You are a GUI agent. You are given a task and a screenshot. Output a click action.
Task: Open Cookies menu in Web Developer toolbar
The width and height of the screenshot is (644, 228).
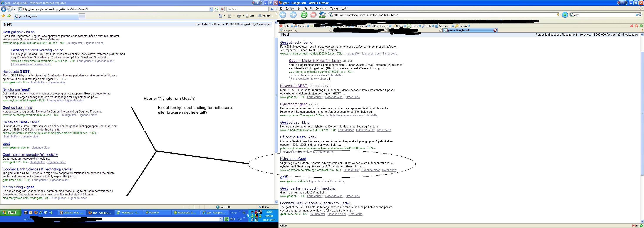pos(302,26)
